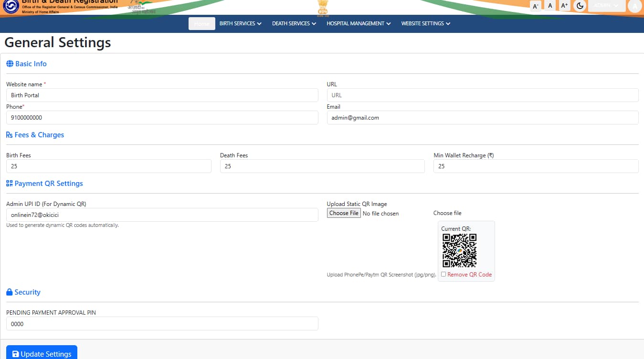The width and height of the screenshot is (644, 359).
Task: Open the Website Settings menu
Action: click(x=425, y=23)
